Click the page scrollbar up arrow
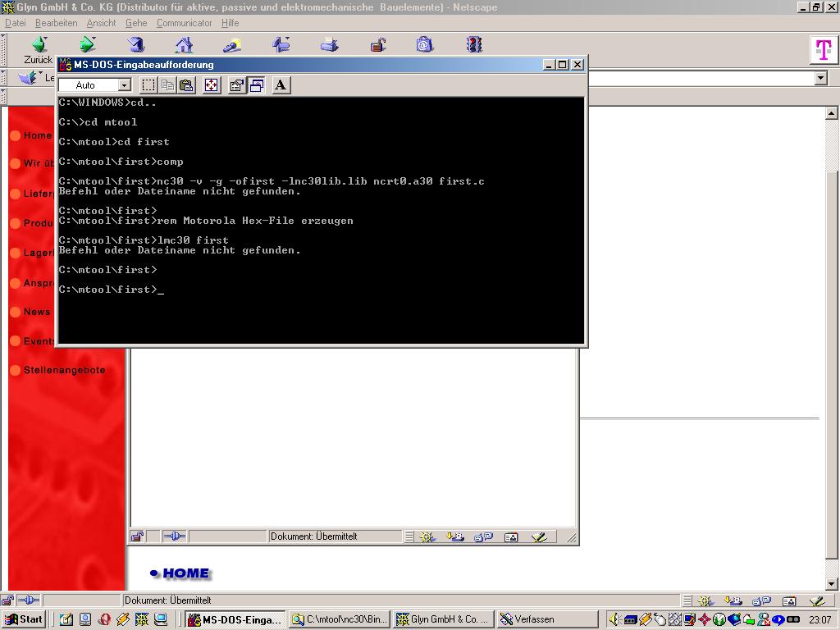 (x=831, y=113)
